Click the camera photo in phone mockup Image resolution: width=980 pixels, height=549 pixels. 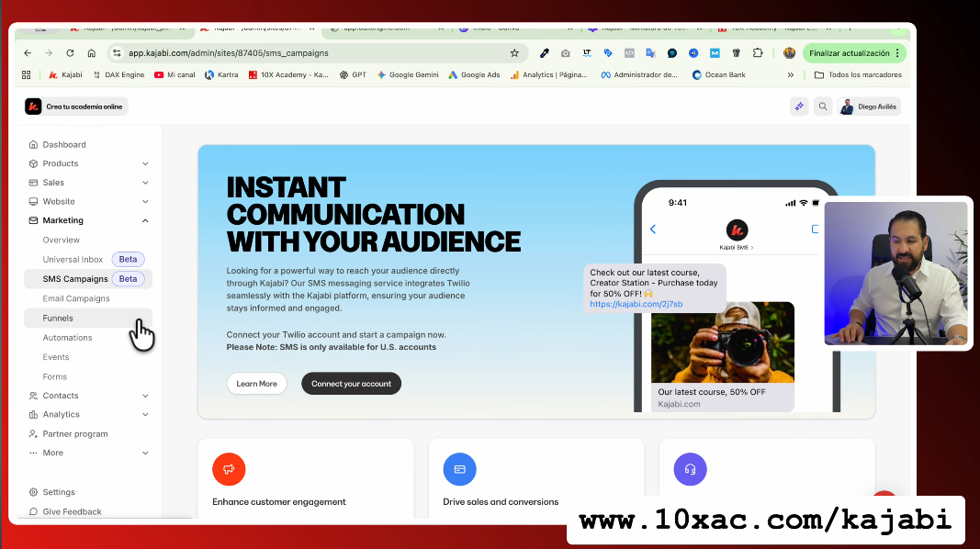[723, 342]
